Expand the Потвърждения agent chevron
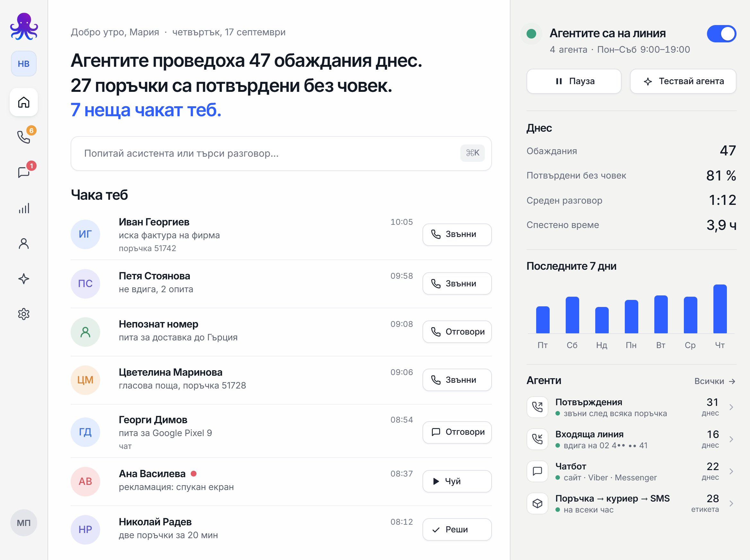The width and height of the screenshot is (750, 560). [x=731, y=407]
